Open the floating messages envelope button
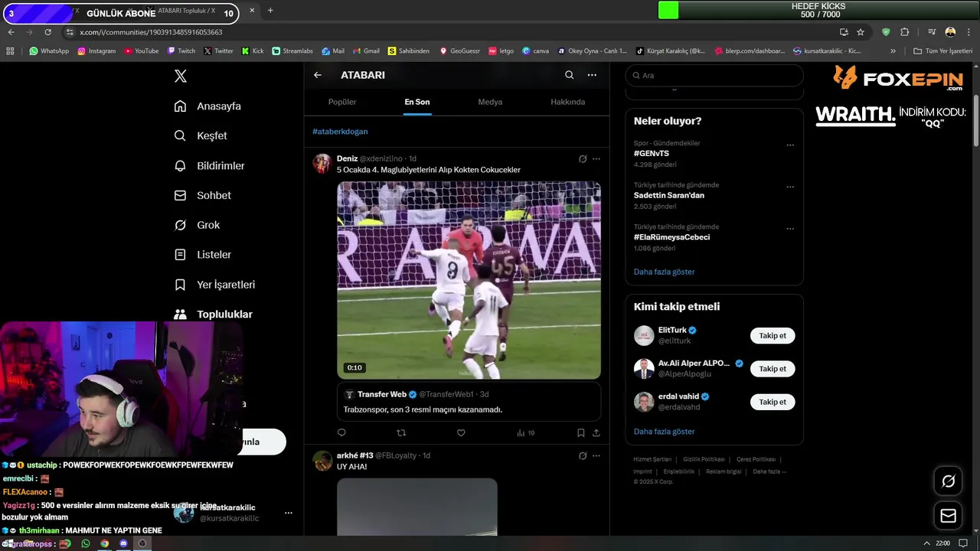The image size is (980, 551). tap(948, 516)
